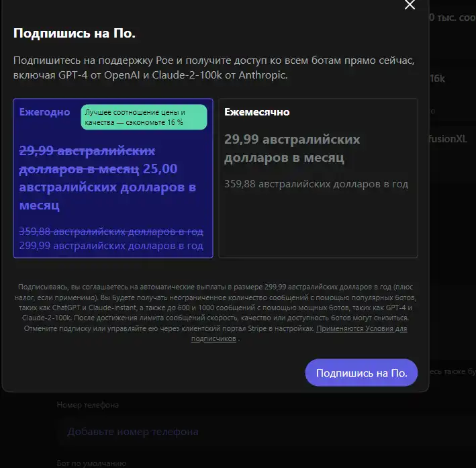Viewport: 476px width, 468px height.
Task: Click the Номер телефона label behind dialog
Action: tap(88, 405)
